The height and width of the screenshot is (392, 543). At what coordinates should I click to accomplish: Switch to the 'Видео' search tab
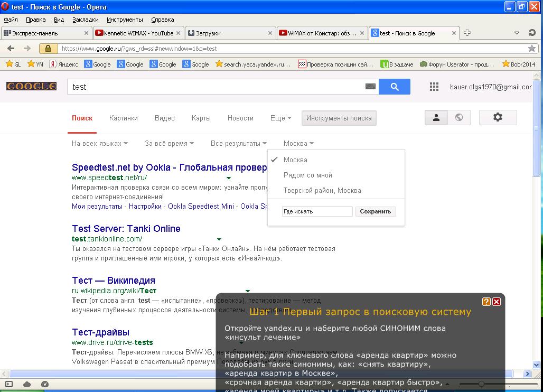point(164,118)
